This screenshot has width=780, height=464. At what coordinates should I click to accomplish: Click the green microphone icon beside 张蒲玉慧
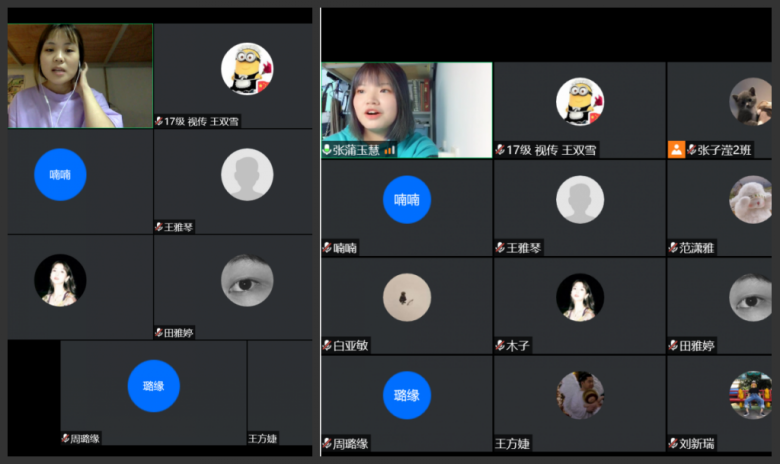(x=327, y=150)
